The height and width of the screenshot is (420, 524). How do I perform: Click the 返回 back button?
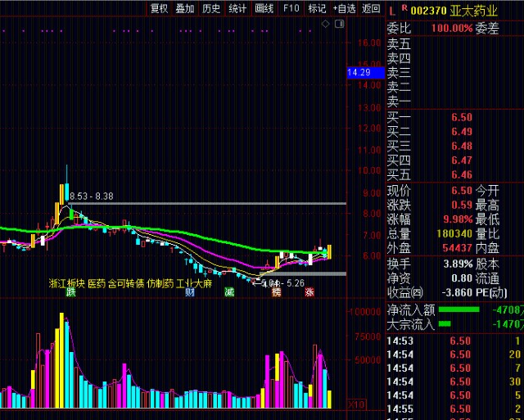[x=372, y=9]
